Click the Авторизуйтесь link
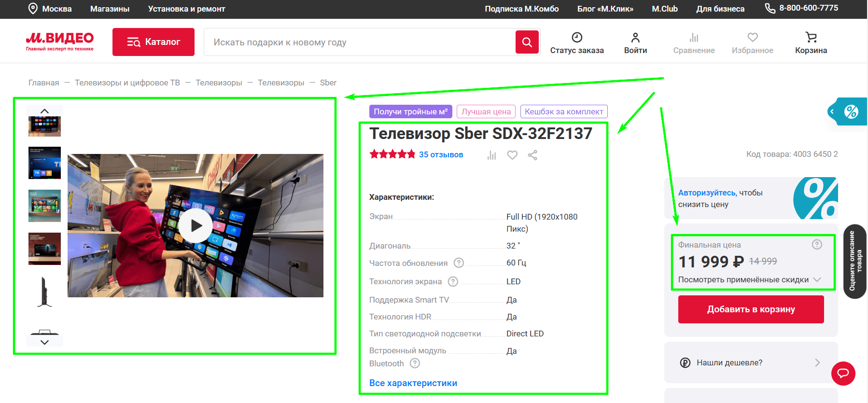This screenshot has height=403, width=868. click(707, 193)
